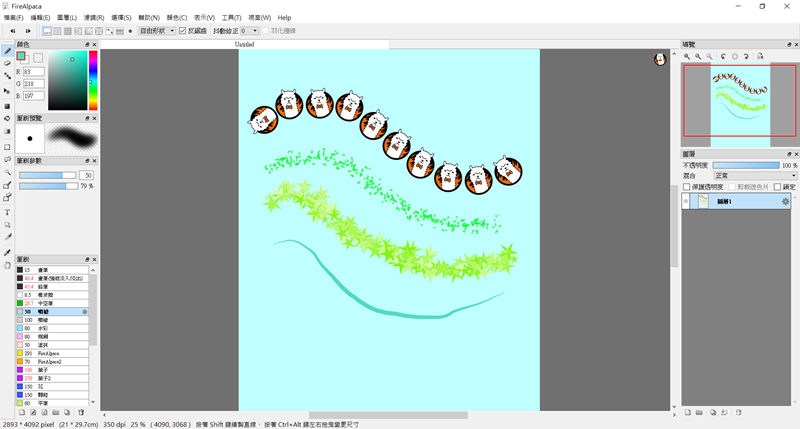Select the FireAlpaca brush in brush list

coord(50,353)
